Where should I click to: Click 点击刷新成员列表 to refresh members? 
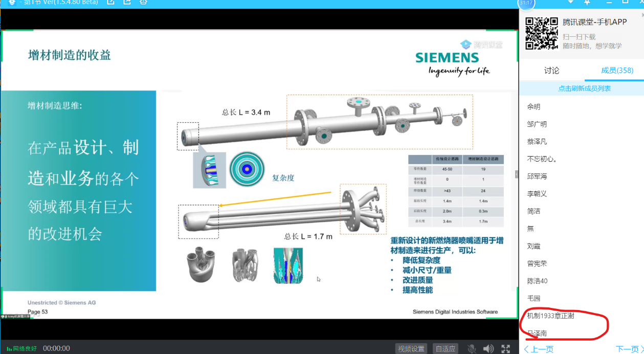(x=584, y=88)
